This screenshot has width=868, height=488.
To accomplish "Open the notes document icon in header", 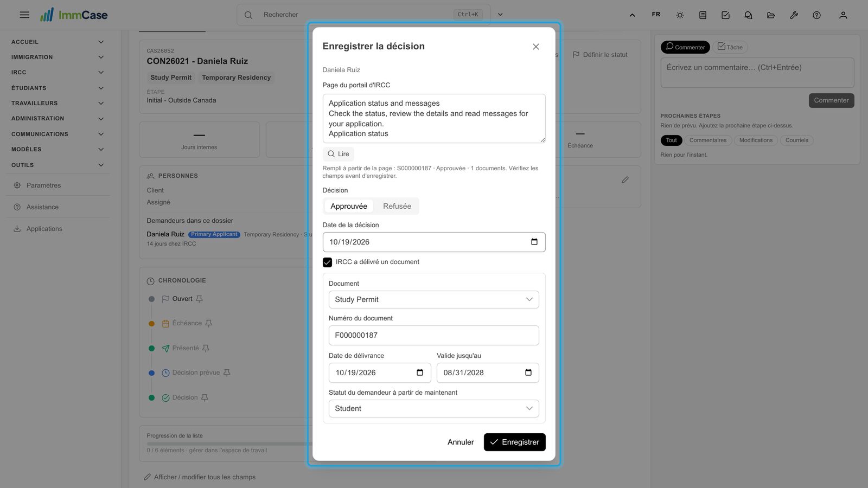I will point(703,15).
